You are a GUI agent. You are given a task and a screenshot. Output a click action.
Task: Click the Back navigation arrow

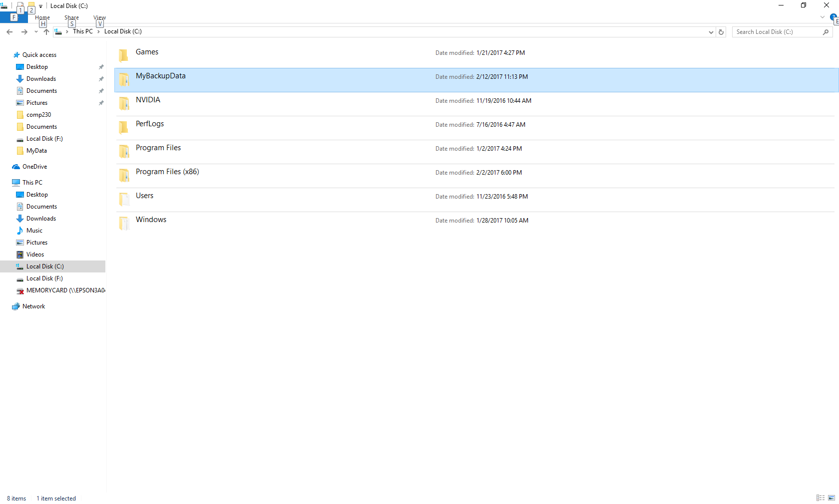[x=9, y=32]
